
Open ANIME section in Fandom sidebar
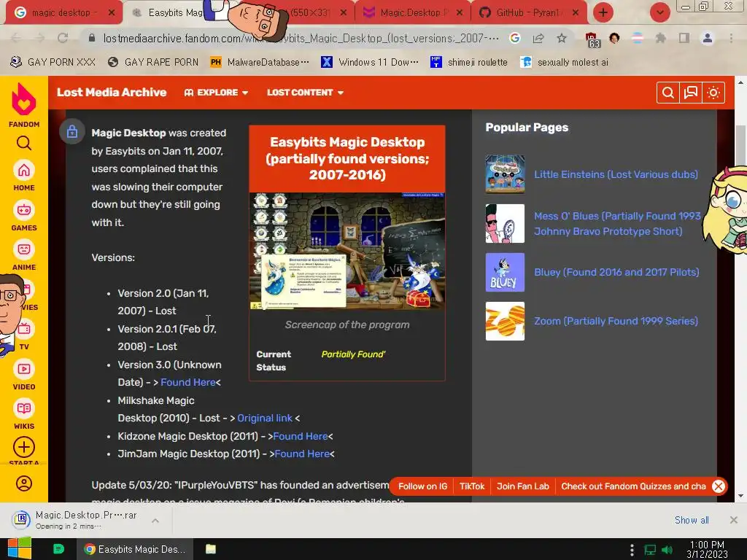(24, 256)
